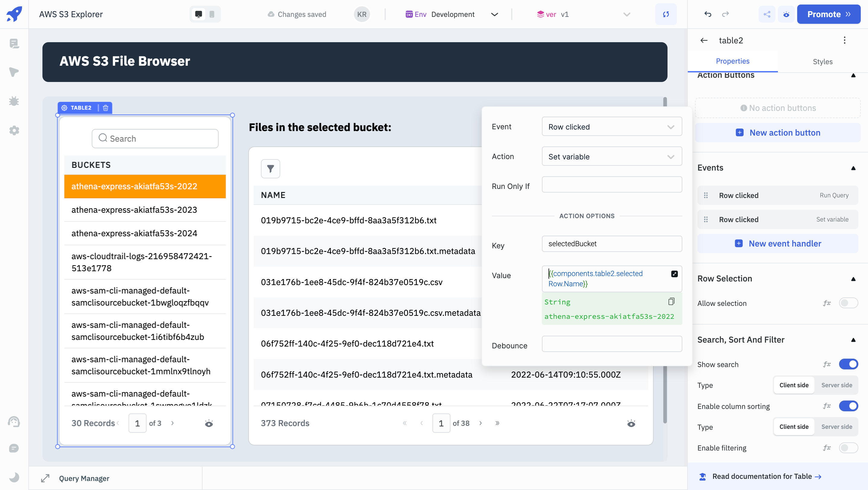Toggle dark mode moon icon in sidebar

click(x=14, y=477)
